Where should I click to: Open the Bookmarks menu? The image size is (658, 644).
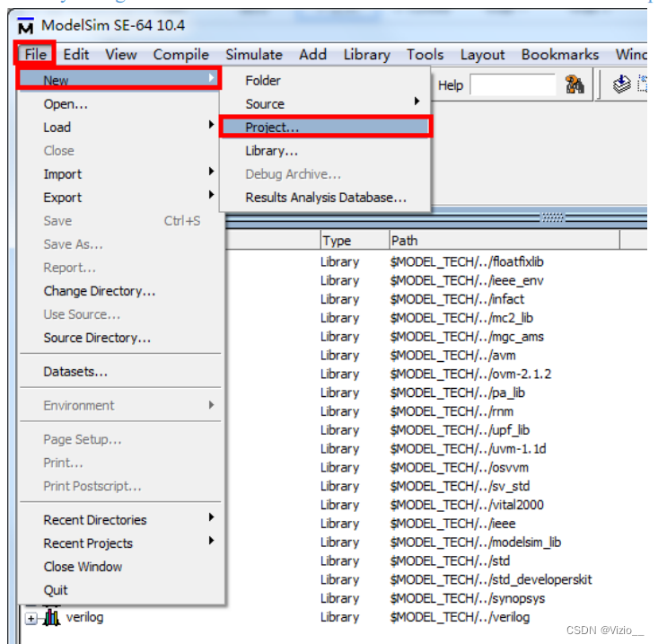(560, 54)
